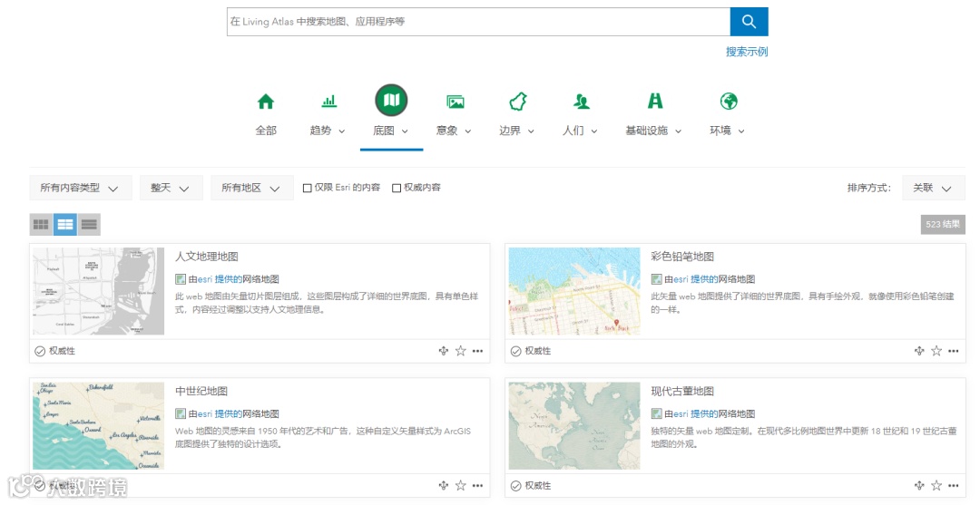The image size is (980, 505).
Task: Expand 环境 category chevron
Action: point(741,131)
